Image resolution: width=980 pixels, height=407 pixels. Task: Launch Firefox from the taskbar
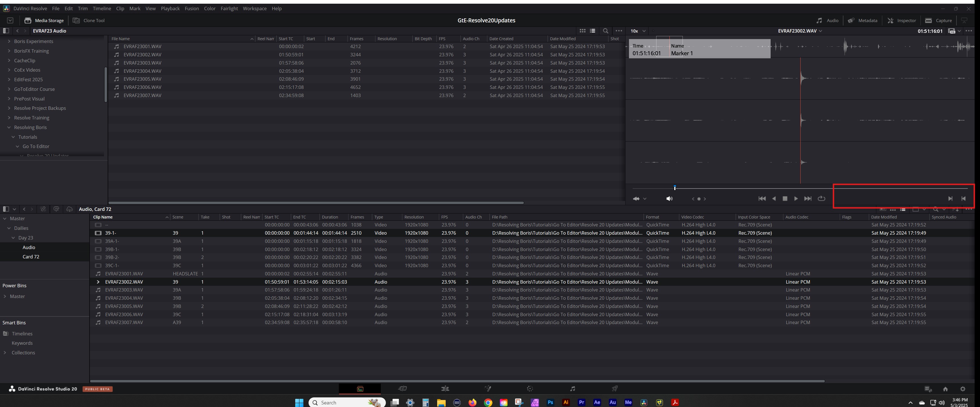click(x=472, y=402)
